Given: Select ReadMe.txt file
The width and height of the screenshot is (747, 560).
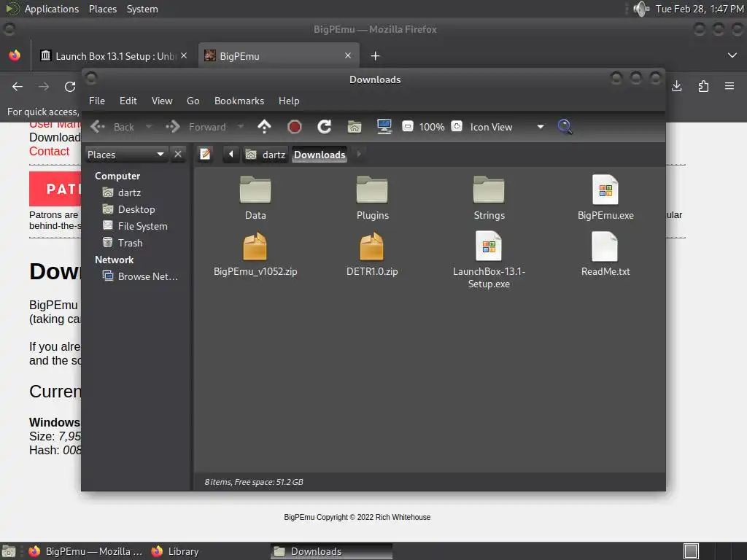Looking at the screenshot, I should point(605,254).
